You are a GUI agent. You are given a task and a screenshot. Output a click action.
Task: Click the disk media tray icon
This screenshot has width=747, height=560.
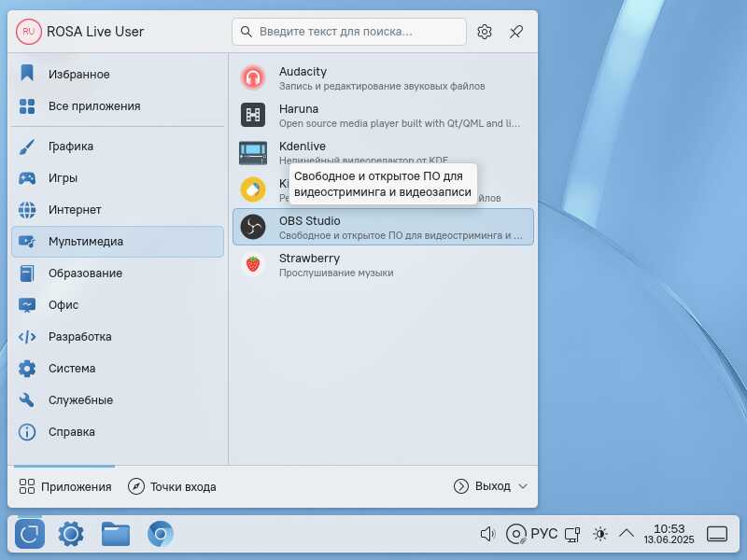515,534
